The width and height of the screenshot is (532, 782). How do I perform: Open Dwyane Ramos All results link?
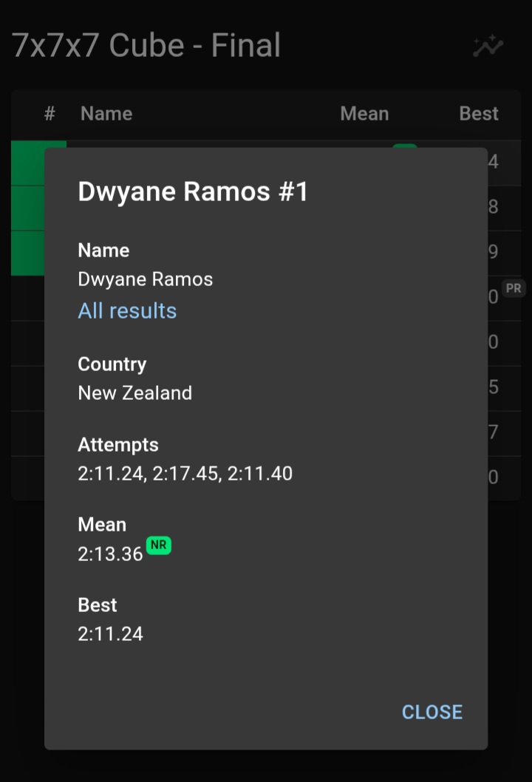tap(127, 310)
